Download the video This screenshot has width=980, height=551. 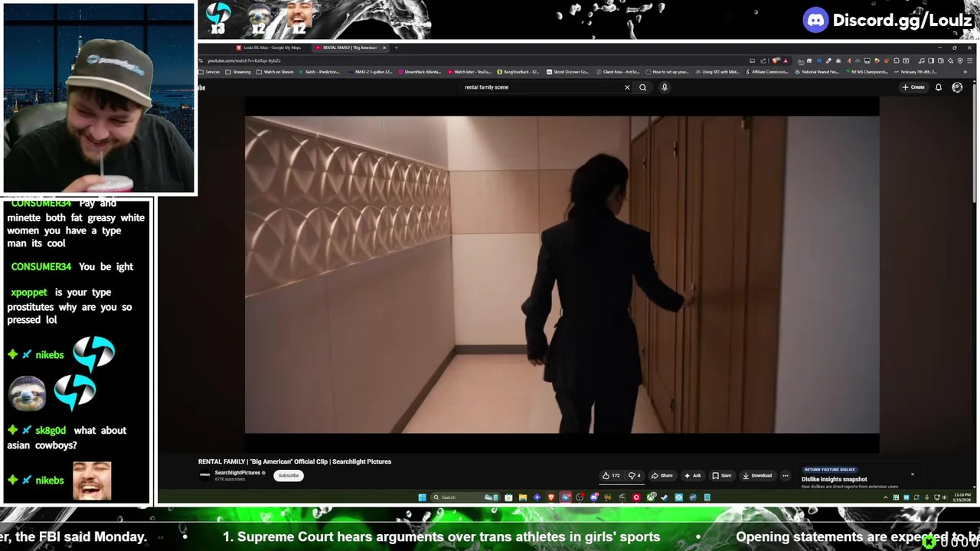[757, 475]
